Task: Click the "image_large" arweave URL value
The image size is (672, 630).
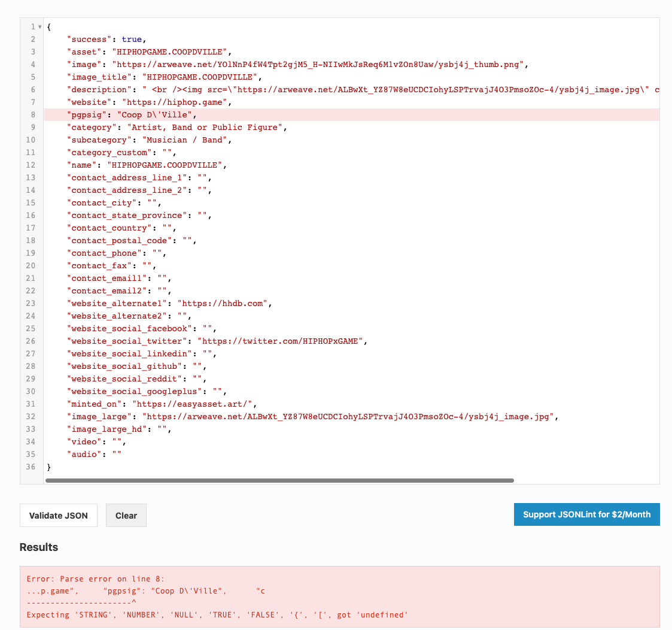Action: [348, 416]
